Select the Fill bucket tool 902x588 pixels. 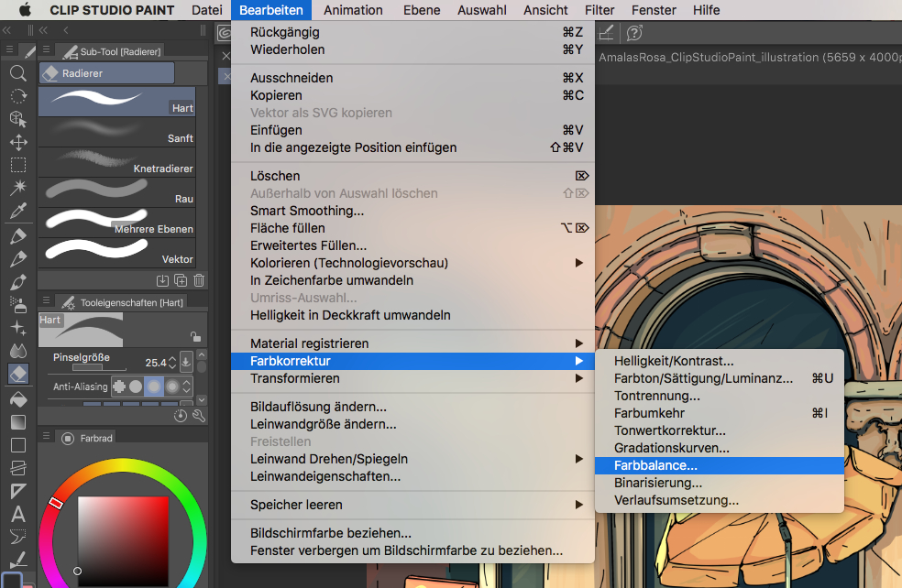pyautogui.click(x=17, y=398)
